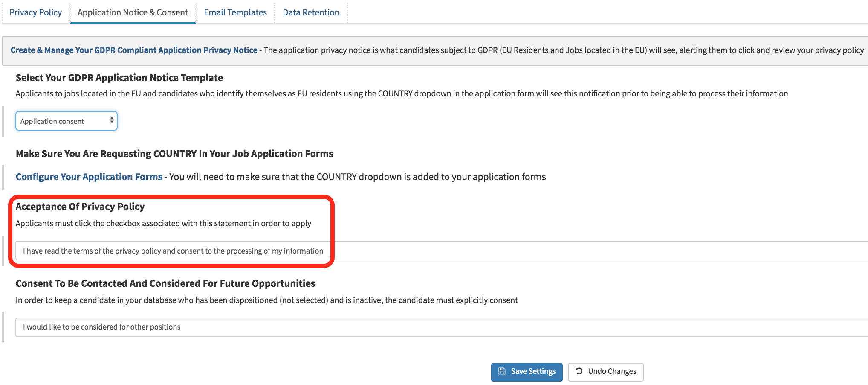Click the floppy disk icon on Save Settings
The image size is (868, 385).
502,371
